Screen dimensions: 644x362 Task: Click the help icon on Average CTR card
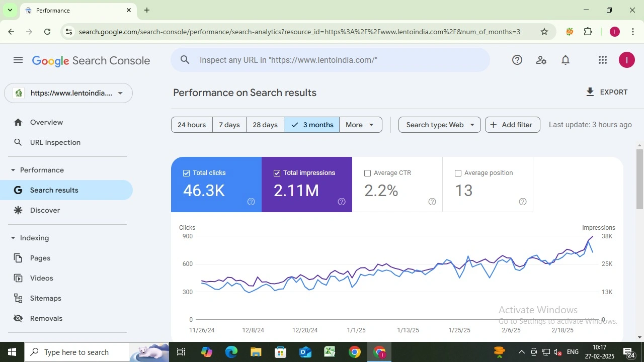point(432,202)
